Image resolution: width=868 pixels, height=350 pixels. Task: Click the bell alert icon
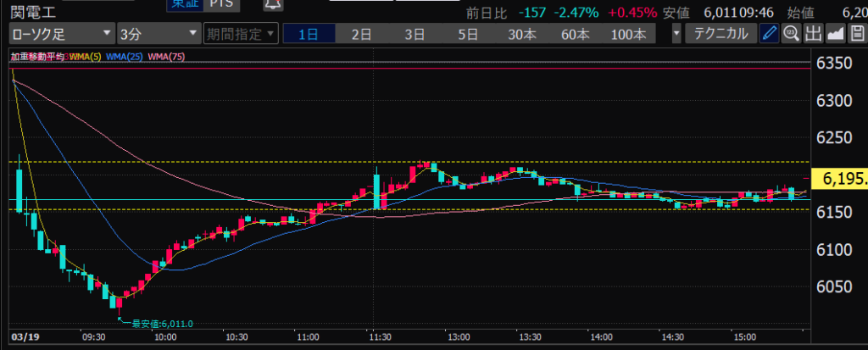tap(273, 4)
